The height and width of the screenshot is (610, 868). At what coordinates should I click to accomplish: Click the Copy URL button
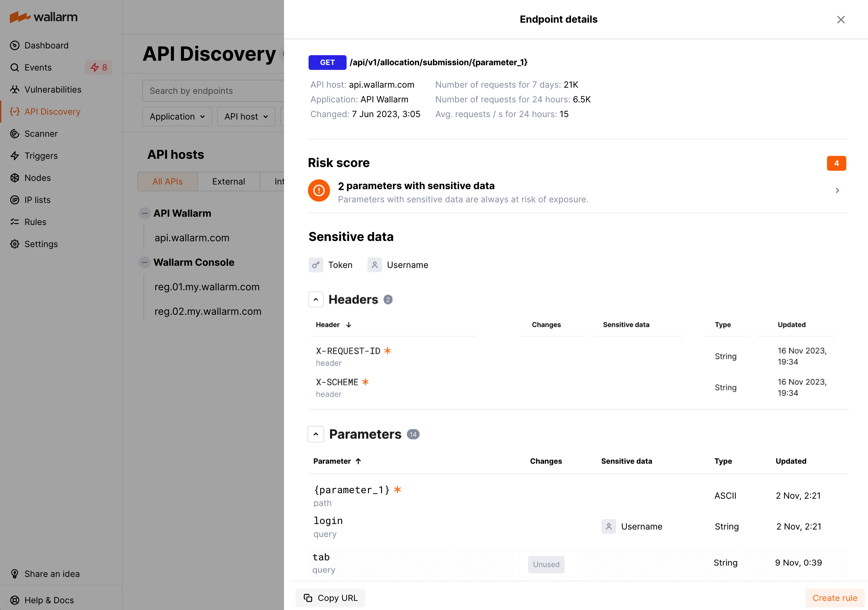[330, 598]
